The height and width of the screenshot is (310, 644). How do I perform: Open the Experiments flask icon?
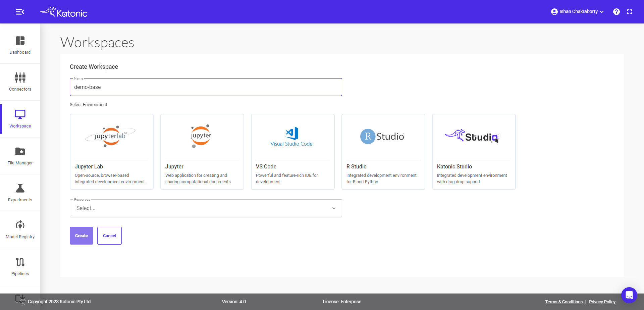tap(20, 188)
